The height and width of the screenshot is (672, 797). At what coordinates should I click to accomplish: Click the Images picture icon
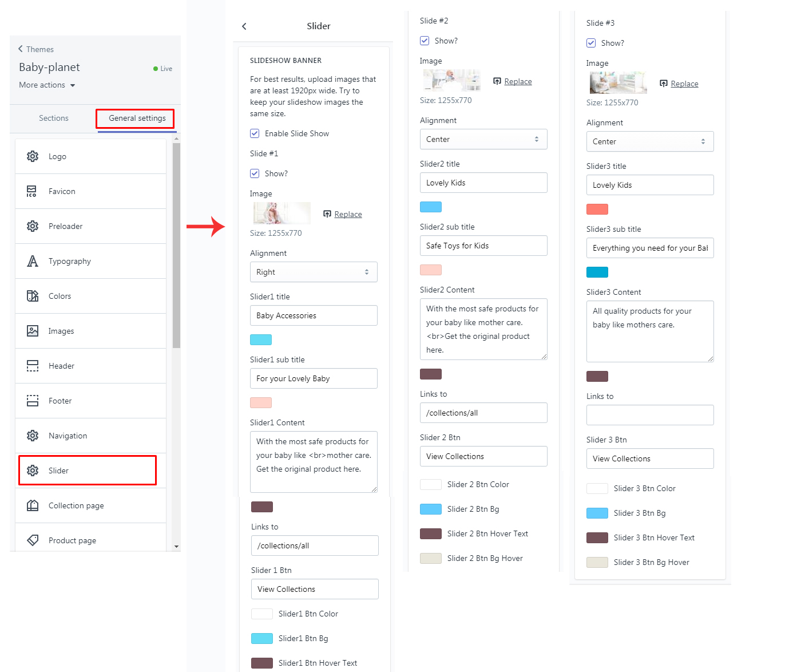click(33, 331)
